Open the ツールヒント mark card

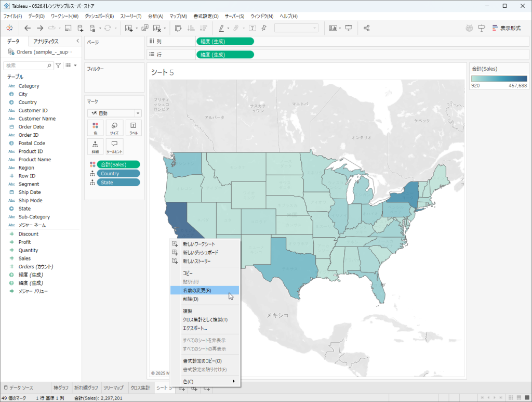pyautogui.click(x=114, y=146)
